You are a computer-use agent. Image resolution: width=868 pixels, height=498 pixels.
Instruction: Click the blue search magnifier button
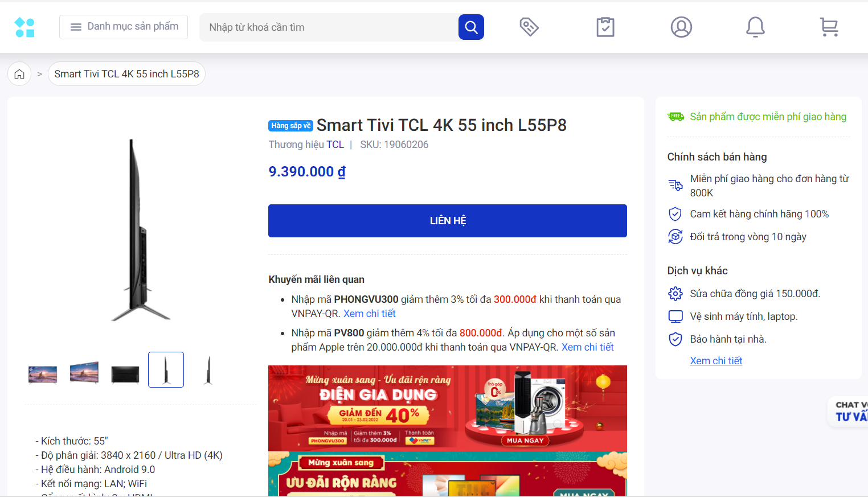(x=471, y=27)
